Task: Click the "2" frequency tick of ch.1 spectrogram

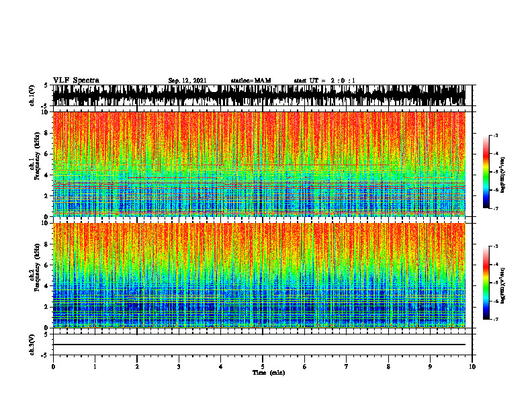Action: pos(48,195)
